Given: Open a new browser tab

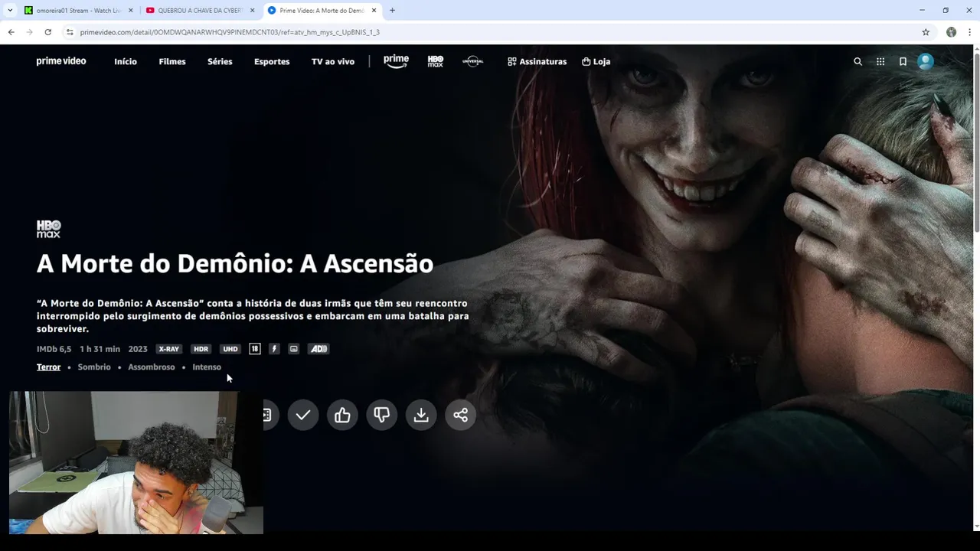Looking at the screenshot, I should [x=392, y=11].
